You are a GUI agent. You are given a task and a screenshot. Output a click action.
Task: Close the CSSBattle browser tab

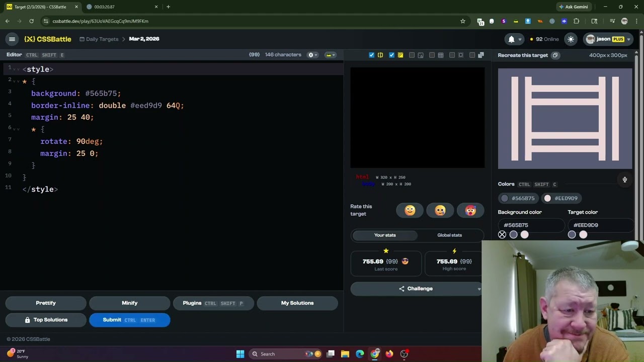(76, 7)
